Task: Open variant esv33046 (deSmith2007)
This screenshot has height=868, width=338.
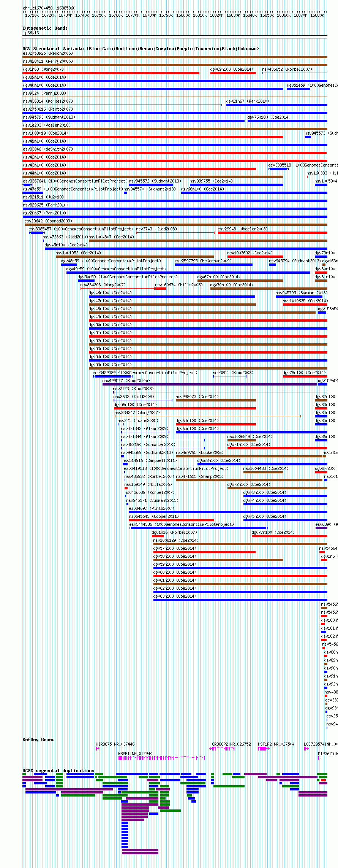Action: coord(47,149)
